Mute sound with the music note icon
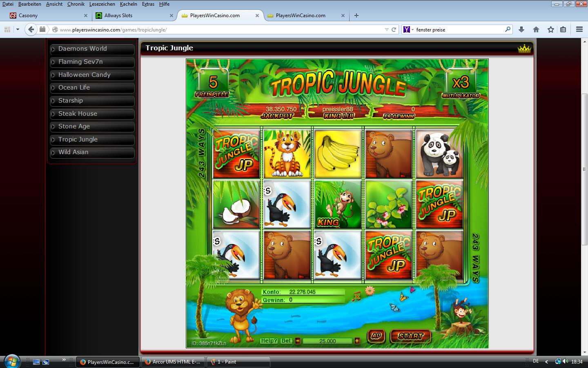The image size is (588, 368). (356, 297)
